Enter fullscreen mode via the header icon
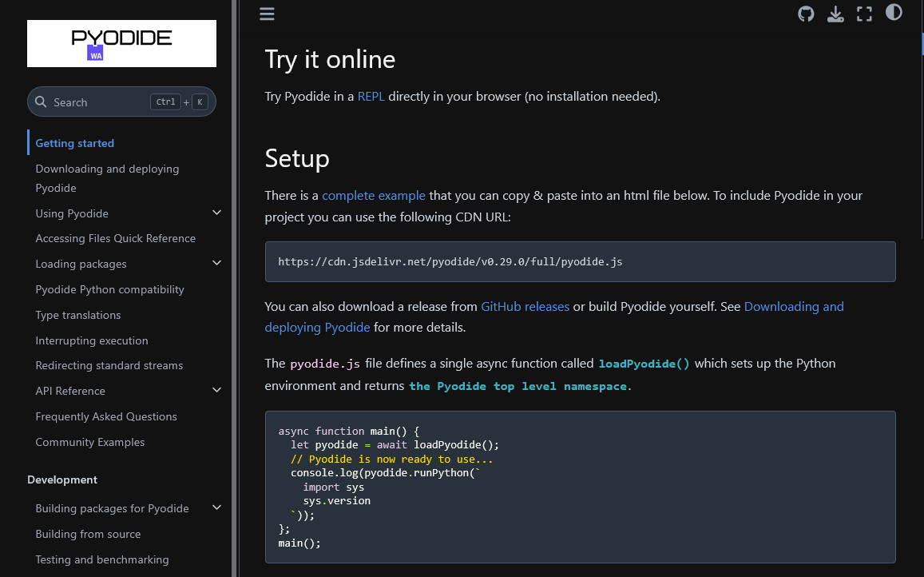This screenshot has height=577, width=924. [864, 14]
